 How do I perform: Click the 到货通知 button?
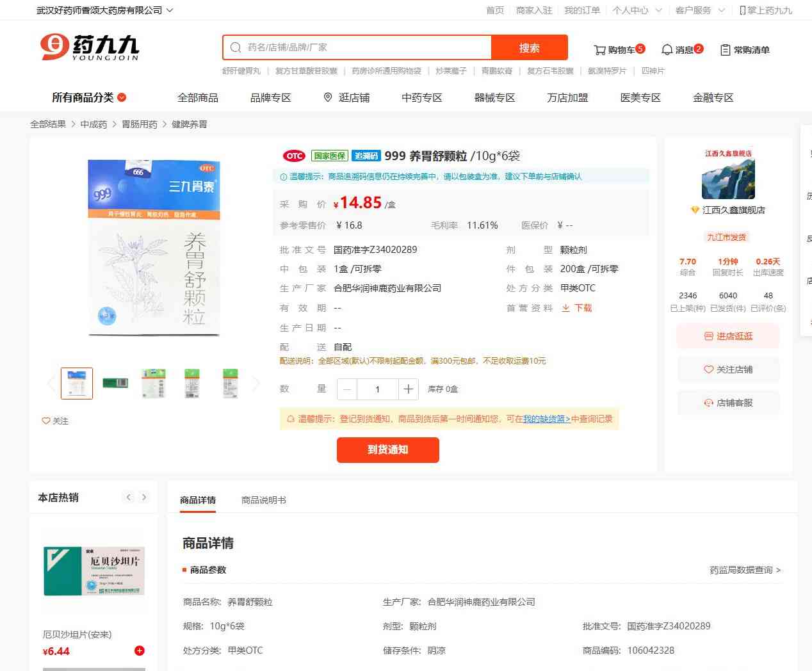[x=387, y=449]
